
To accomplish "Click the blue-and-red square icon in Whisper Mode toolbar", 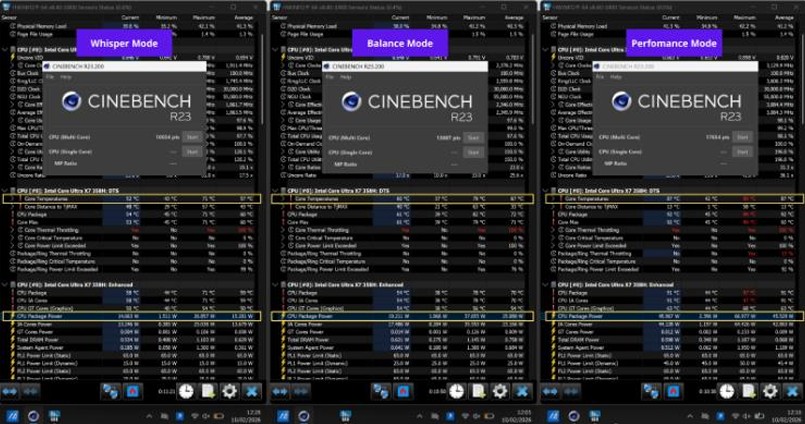I will pos(133,392).
